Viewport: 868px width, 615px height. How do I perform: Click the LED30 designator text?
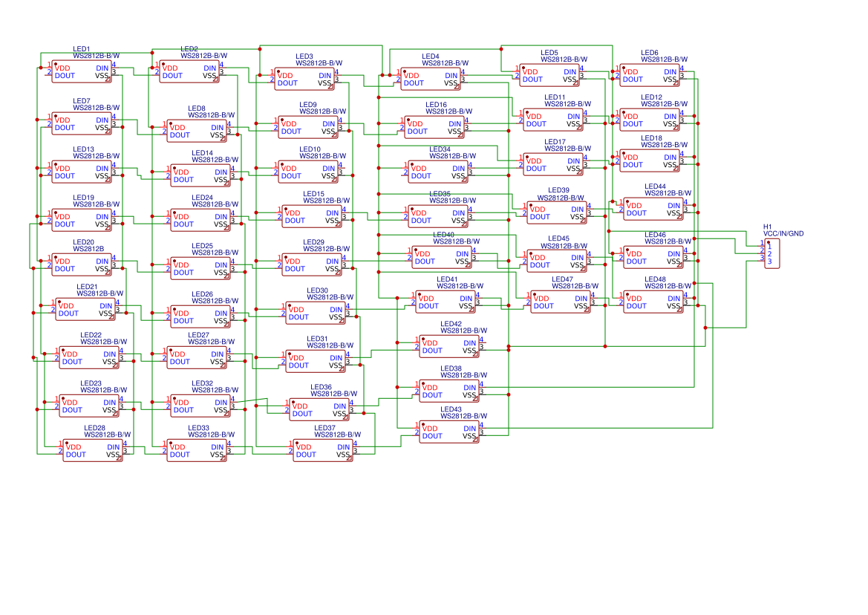pyautogui.click(x=318, y=290)
